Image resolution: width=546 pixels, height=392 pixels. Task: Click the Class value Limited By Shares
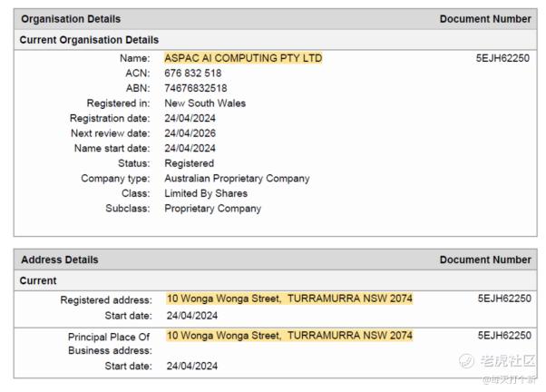[x=206, y=193]
